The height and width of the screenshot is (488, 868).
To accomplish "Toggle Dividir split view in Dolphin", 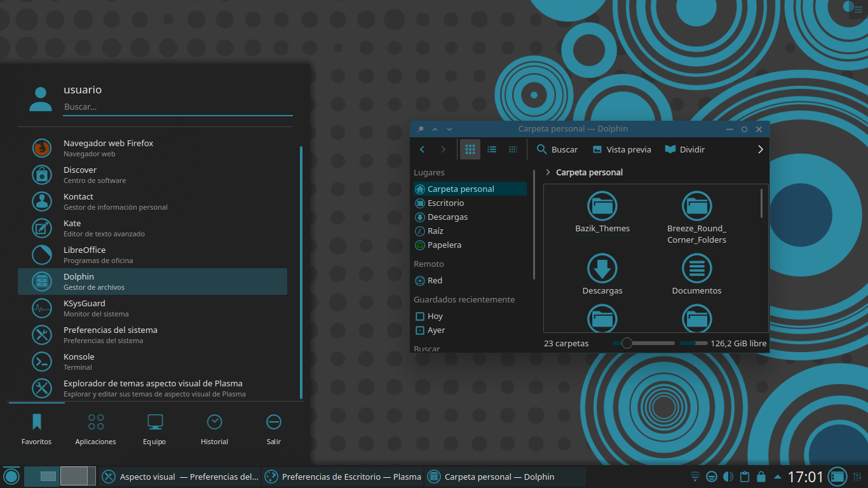I will (x=685, y=149).
